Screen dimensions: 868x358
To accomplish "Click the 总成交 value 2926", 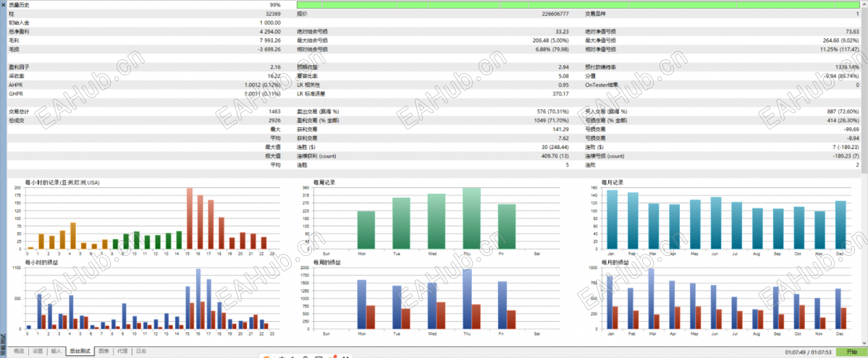I will pyautogui.click(x=275, y=120).
